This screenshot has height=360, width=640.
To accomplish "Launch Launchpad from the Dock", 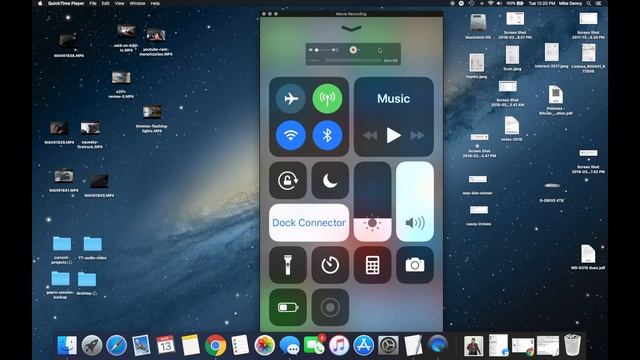I will point(91,345).
